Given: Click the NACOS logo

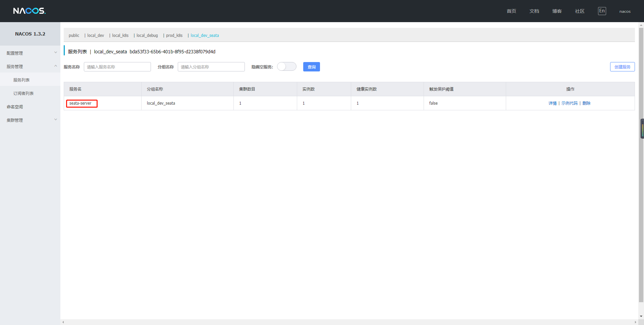Looking at the screenshot, I should tap(29, 11).
